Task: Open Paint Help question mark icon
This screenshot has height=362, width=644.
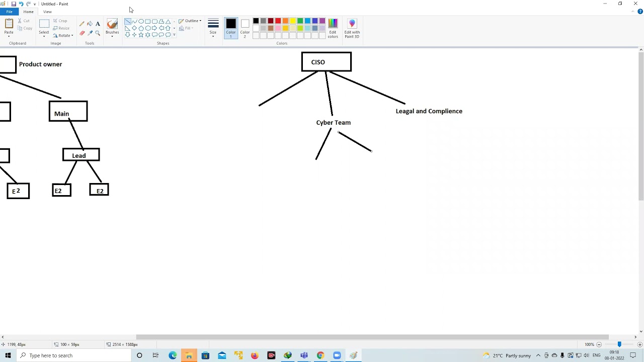Action: (640, 12)
